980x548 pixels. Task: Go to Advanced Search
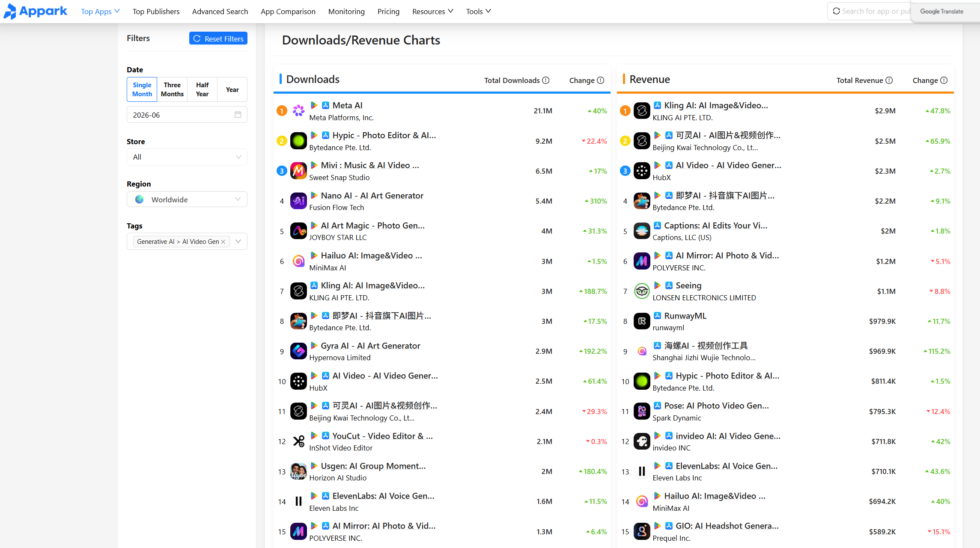[x=220, y=12]
